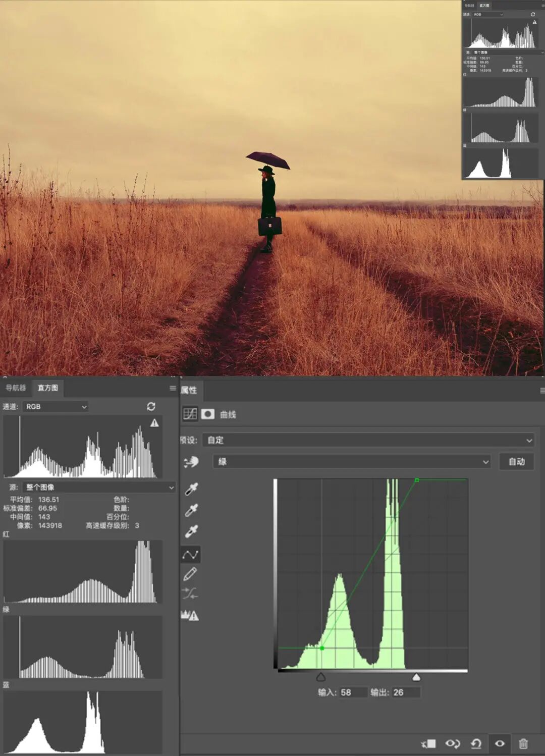Select the 属性 panel tab

click(189, 390)
